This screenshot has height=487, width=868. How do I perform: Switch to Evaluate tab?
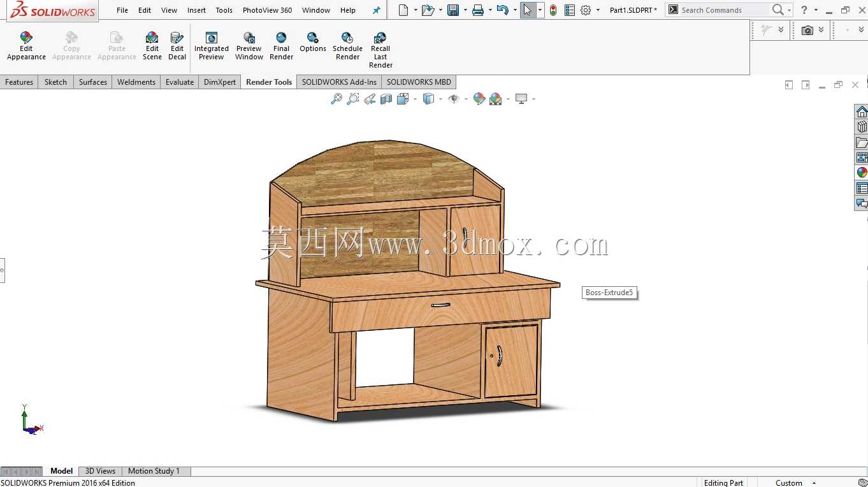point(180,82)
